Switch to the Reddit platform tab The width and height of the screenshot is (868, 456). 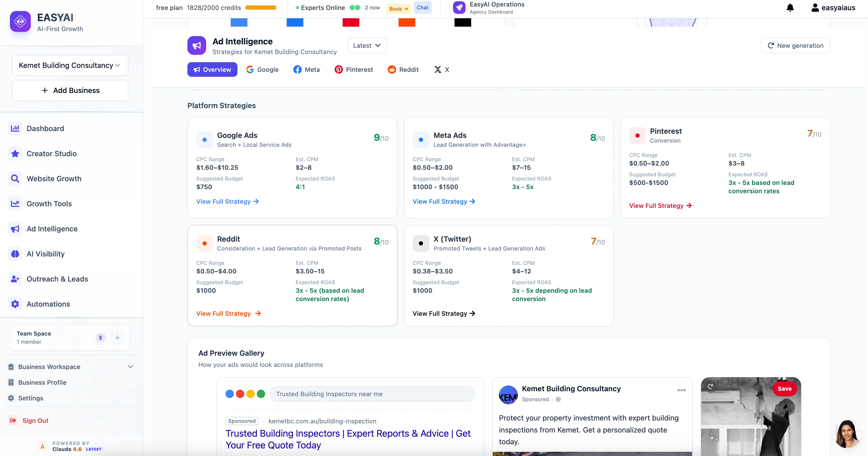click(x=403, y=69)
